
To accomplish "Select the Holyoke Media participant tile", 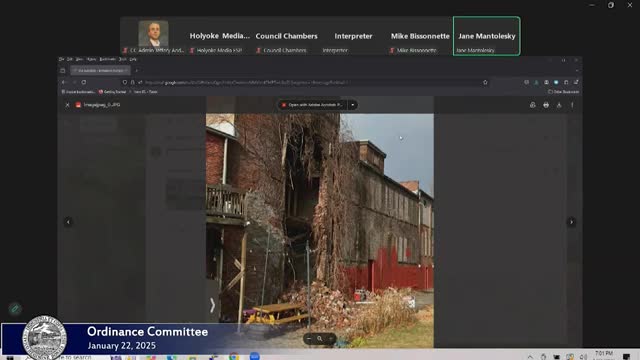I will (x=220, y=36).
